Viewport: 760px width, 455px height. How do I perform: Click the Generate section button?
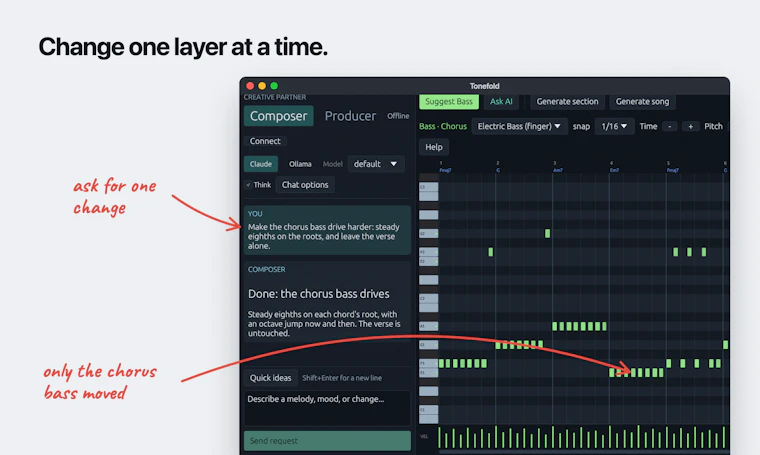point(567,101)
